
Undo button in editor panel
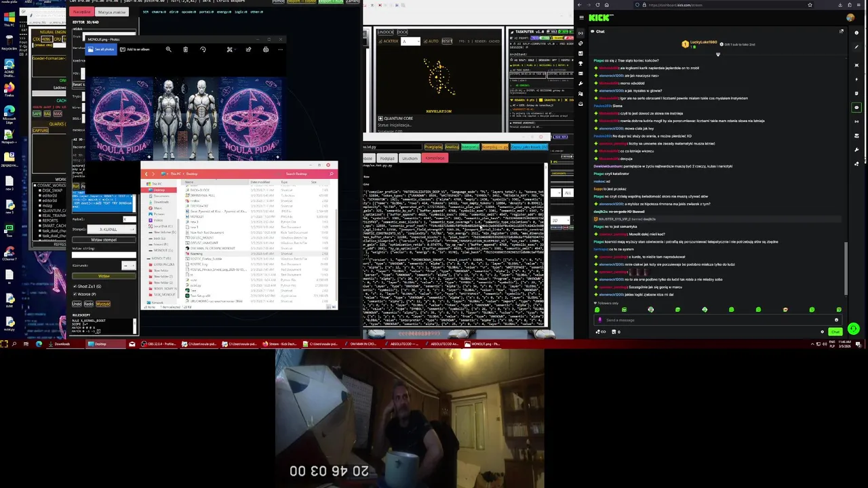(77, 304)
